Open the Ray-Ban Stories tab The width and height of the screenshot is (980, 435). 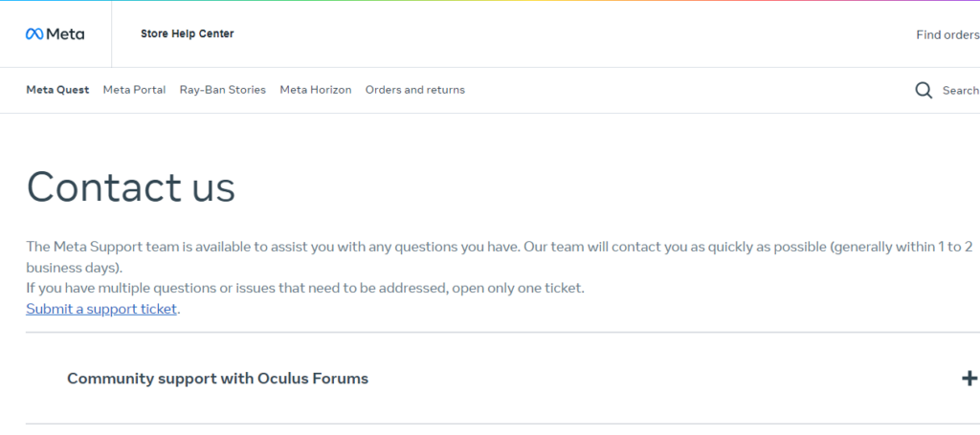[x=222, y=90]
